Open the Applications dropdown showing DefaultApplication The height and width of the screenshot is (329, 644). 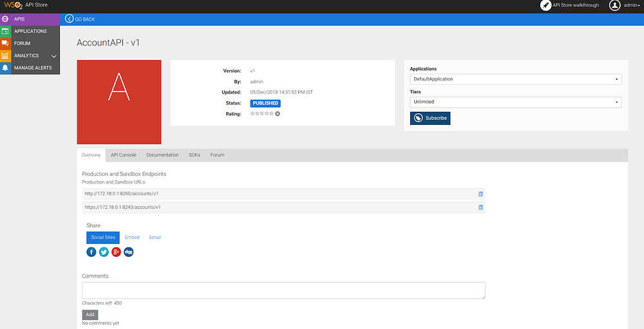(516, 79)
